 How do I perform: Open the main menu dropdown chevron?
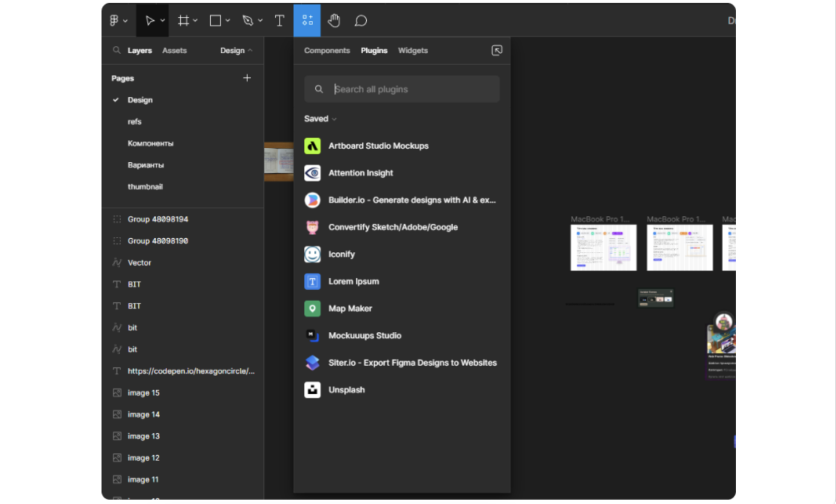coord(125,21)
